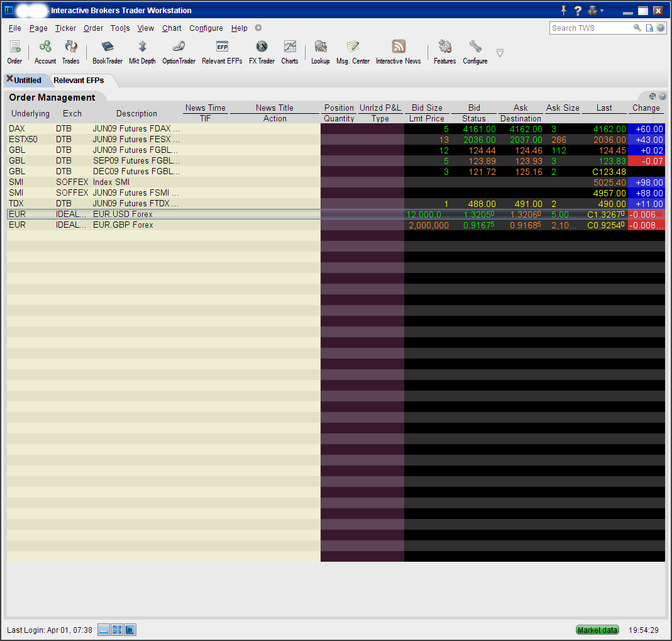This screenshot has width=672, height=641.
Task: Click the pushpin icon in title bar
Action: [x=564, y=10]
